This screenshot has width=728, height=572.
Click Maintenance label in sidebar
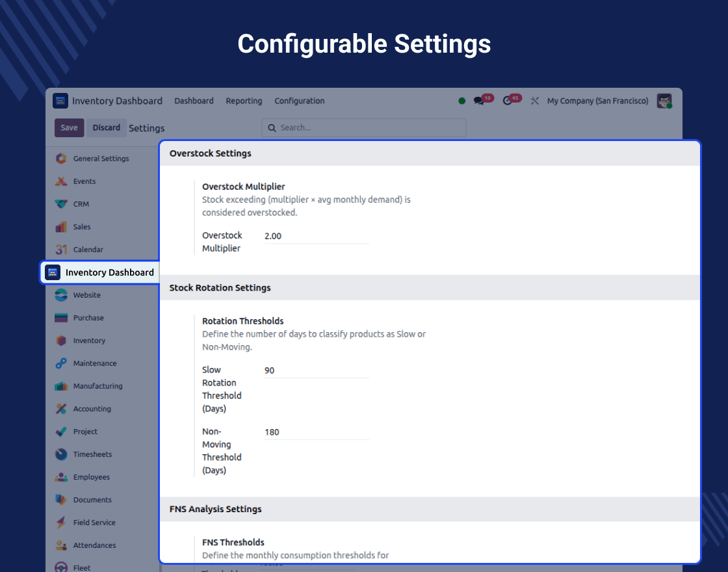tap(95, 363)
